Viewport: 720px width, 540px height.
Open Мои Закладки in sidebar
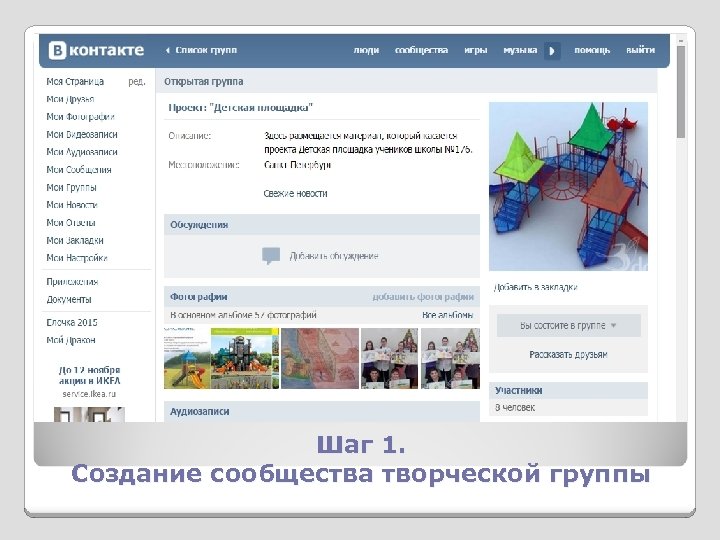click(74, 240)
